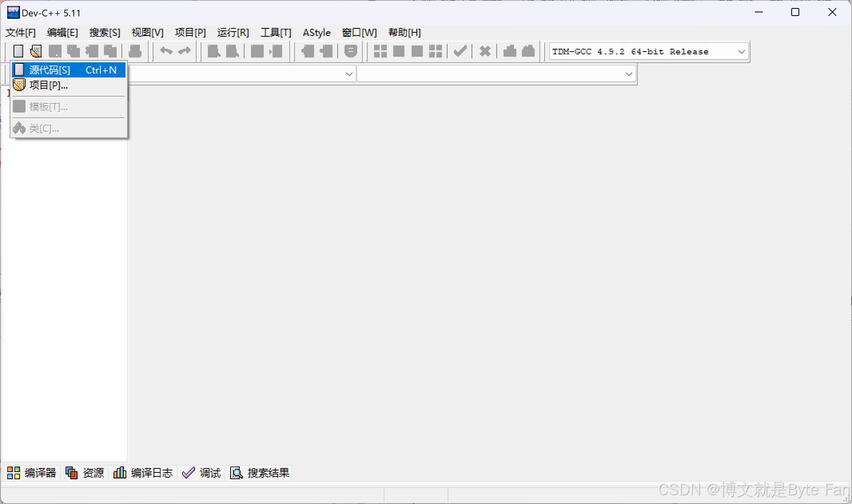Switch to the 编译器 bottom tab
The image size is (852, 504).
click(x=32, y=473)
